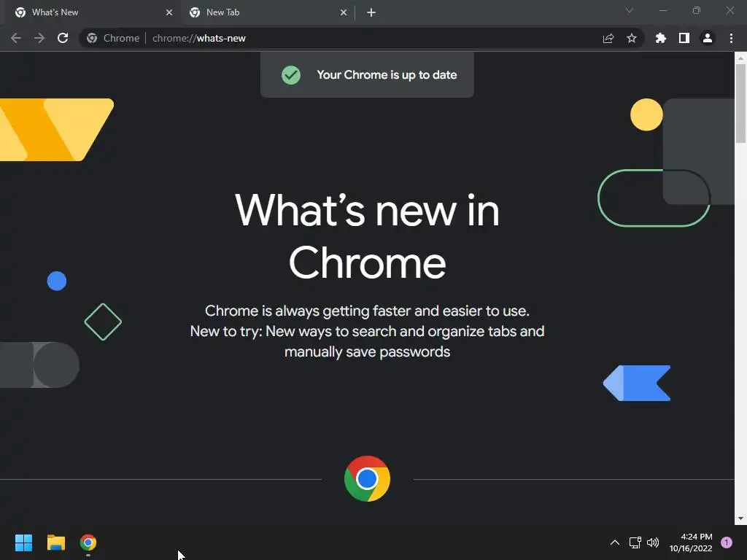Image resolution: width=747 pixels, height=560 pixels.
Task: Open the side panel icon
Action: tap(684, 38)
